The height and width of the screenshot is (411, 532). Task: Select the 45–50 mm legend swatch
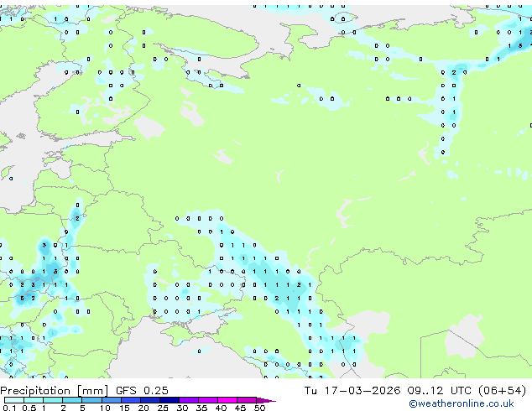pos(247,400)
